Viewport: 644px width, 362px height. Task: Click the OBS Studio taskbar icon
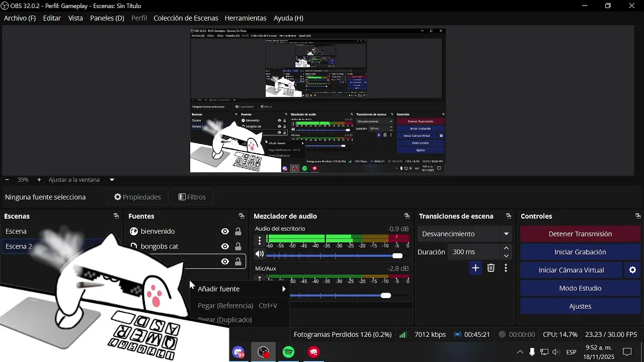click(x=264, y=352)
